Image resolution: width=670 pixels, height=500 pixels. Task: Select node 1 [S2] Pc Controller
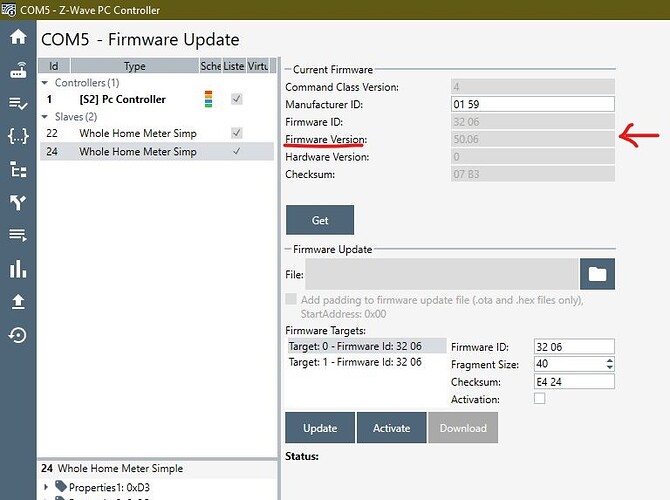coord(157,99)
